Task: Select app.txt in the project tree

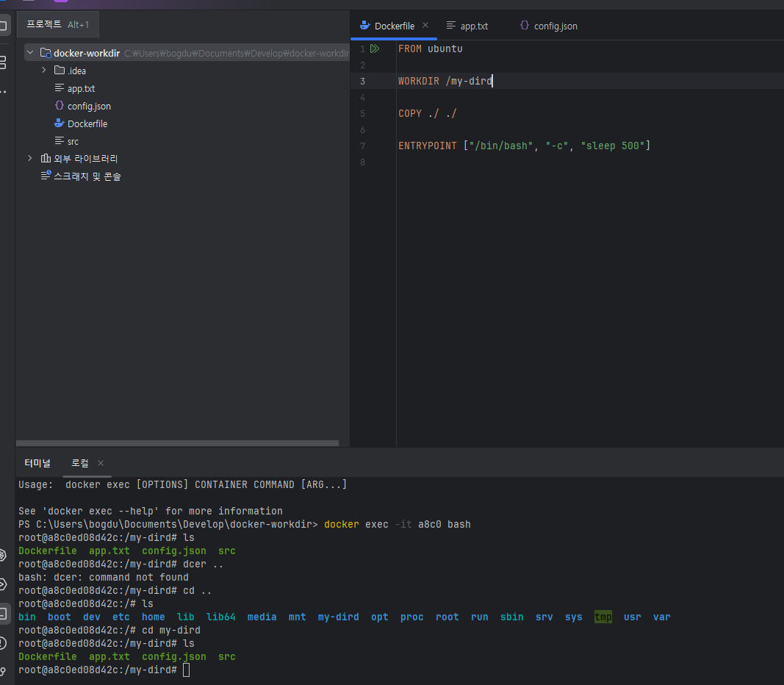Action: click(74, 88)
